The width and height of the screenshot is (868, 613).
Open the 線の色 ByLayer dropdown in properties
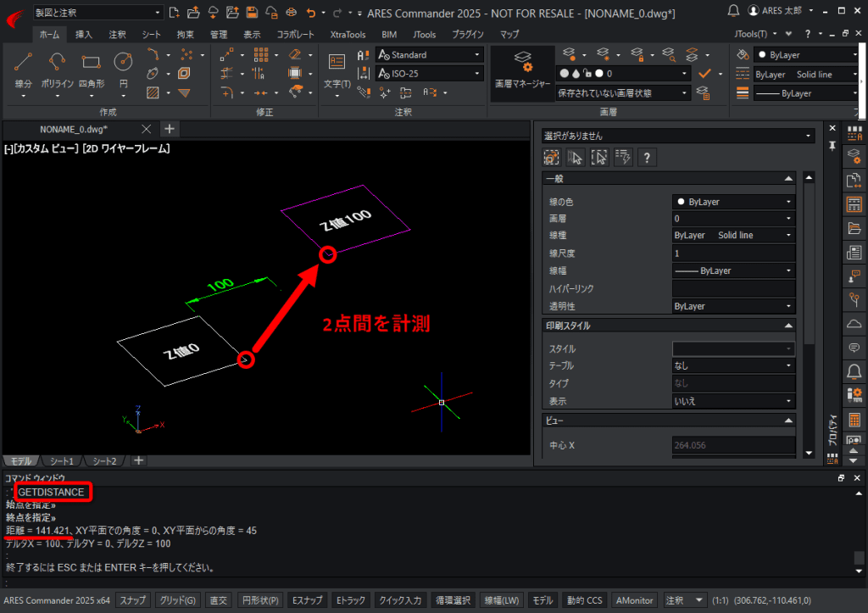733,202
